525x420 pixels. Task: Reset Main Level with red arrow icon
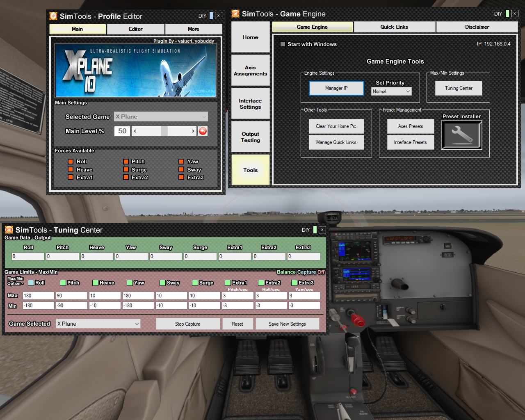(x=203, y=131)
